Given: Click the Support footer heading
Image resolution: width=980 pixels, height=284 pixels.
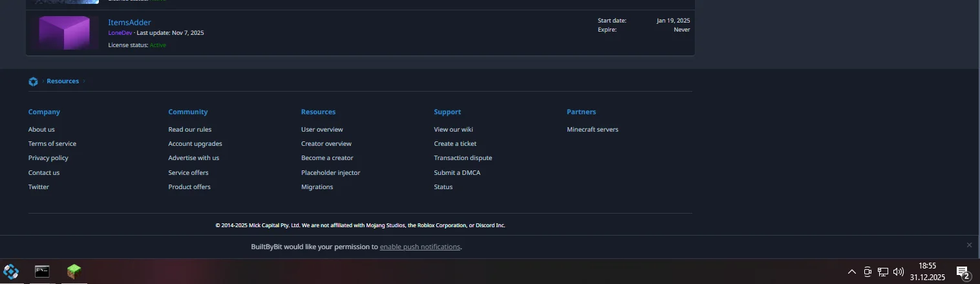Looking at the screenshot, I should pos(447,112).
